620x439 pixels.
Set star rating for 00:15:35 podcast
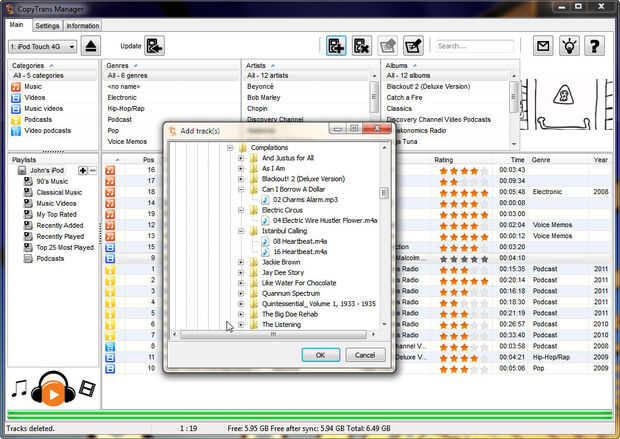click(464, 270)
